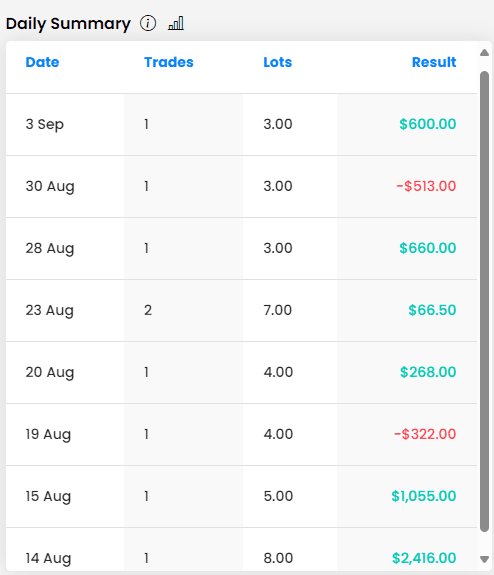Sort by the Result column header
This screenshot has width=494, height=575.
click(434, 62)
